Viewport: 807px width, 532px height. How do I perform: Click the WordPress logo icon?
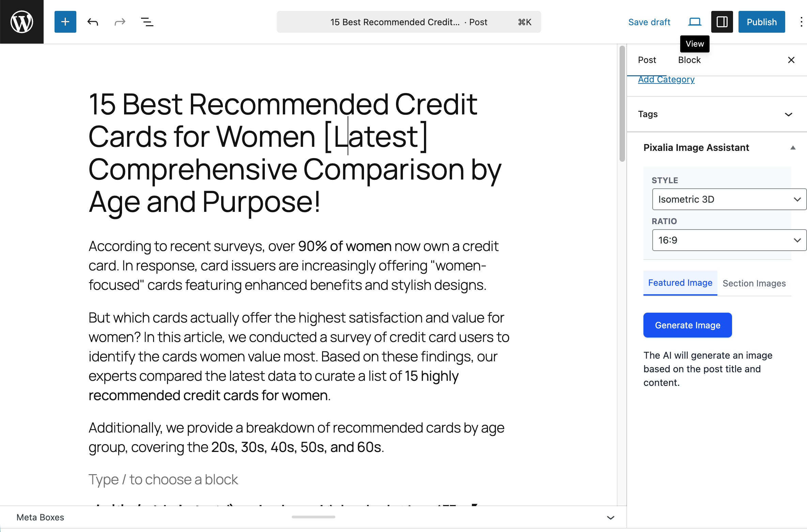coord(22,22)
